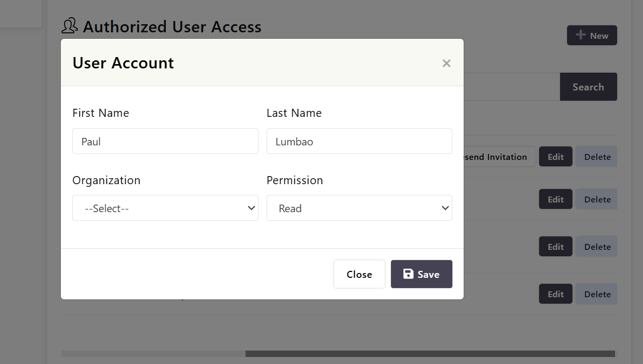This screenshot has height=364, width=643.
Task: Click the Last Name field containing Lumbao
Action: pyautogui.click(x=359, y=141)
